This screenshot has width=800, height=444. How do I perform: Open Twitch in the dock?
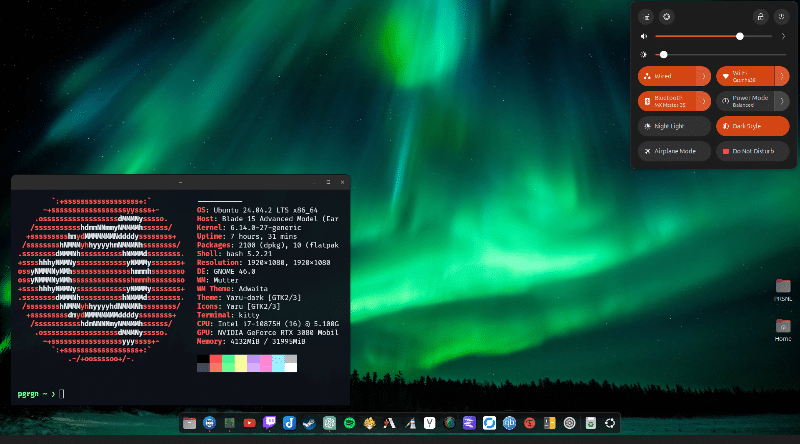(269, 423)
